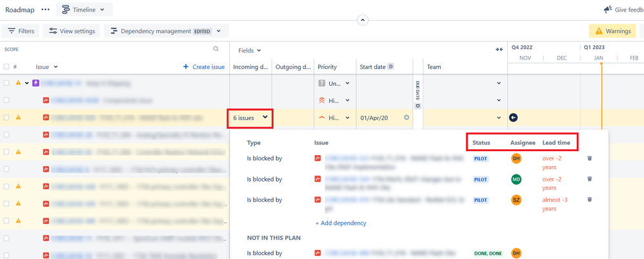Click the Incoming d... column header

tap(250, 67)
